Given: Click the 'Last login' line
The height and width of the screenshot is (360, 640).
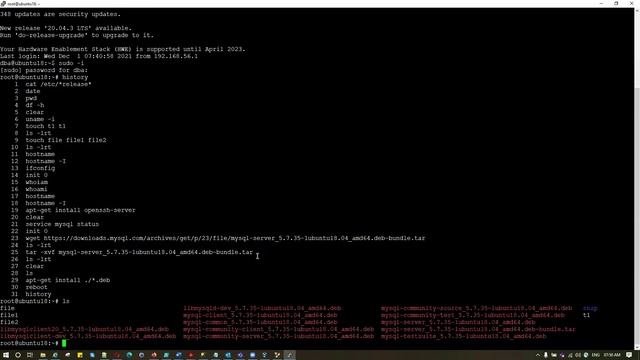Looking at the screenshot, I should (99, 56).
